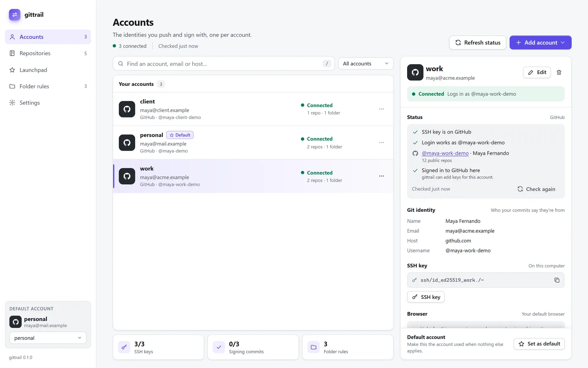Click the folder icon on the Folder rules card
Image resolution: width=588 pixels, height=368 pixels.
click(x=314, y=347)
